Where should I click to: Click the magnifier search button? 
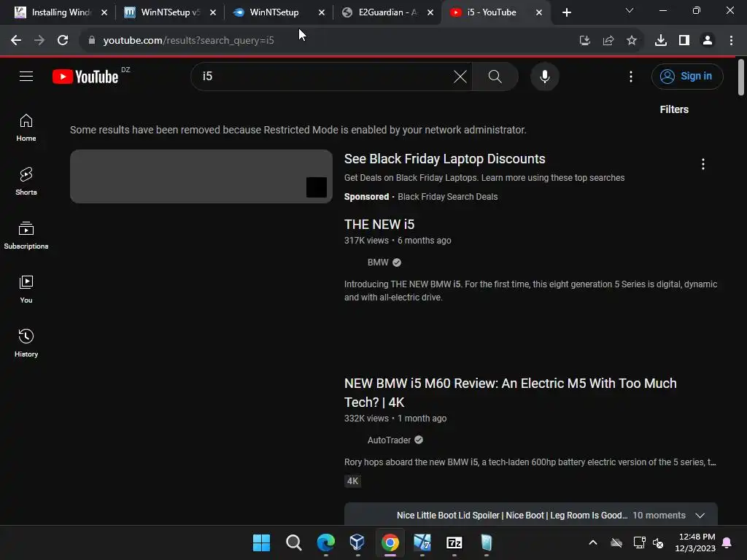495,76
